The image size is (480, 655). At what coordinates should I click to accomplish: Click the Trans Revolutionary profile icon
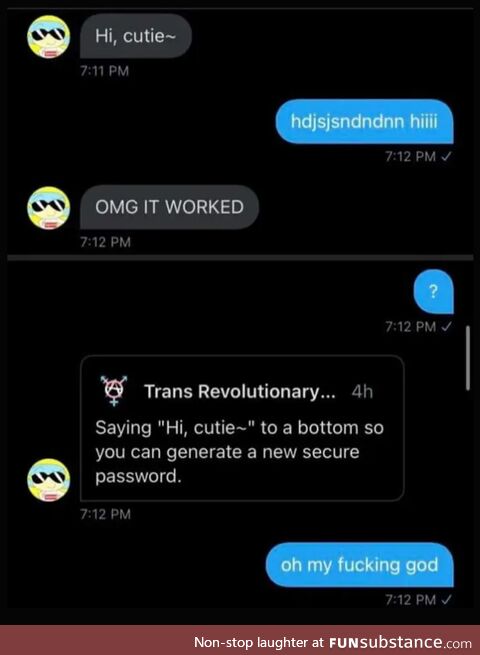click(x=114, y=391)
